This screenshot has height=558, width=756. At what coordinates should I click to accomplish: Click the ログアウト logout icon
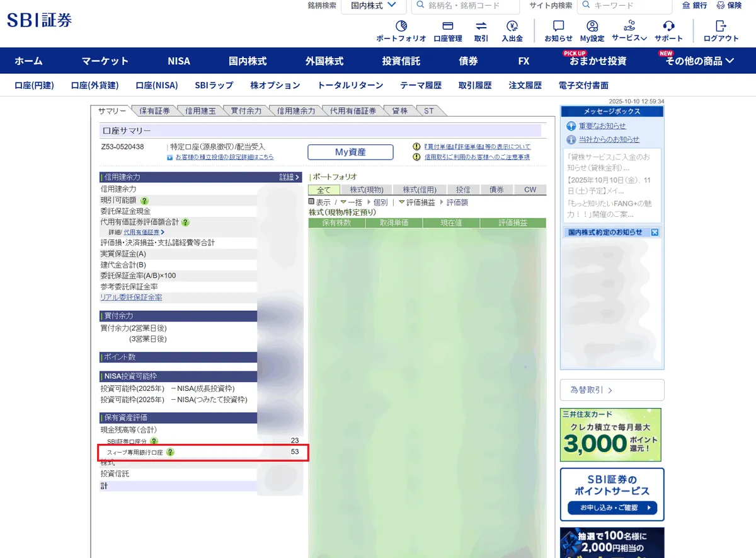tap(721, 26)
